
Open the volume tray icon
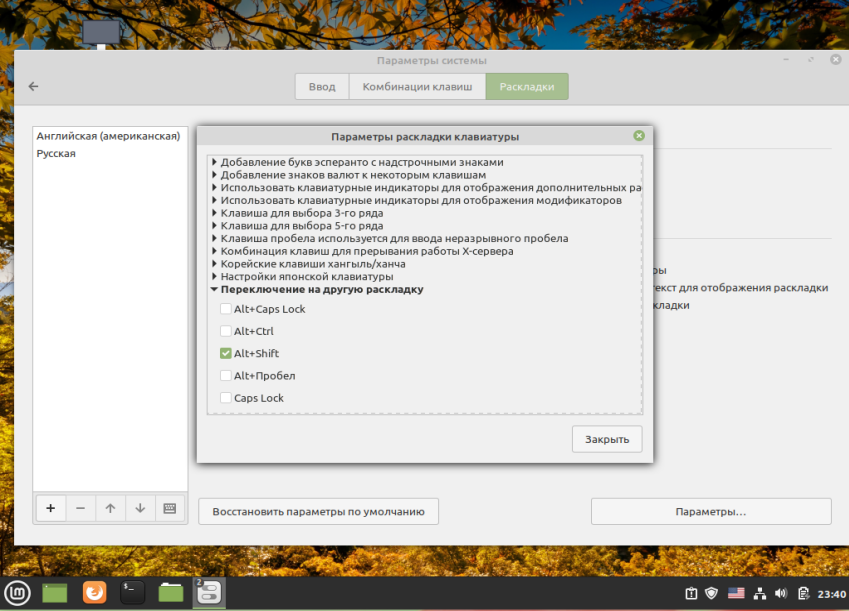point(781,594)
